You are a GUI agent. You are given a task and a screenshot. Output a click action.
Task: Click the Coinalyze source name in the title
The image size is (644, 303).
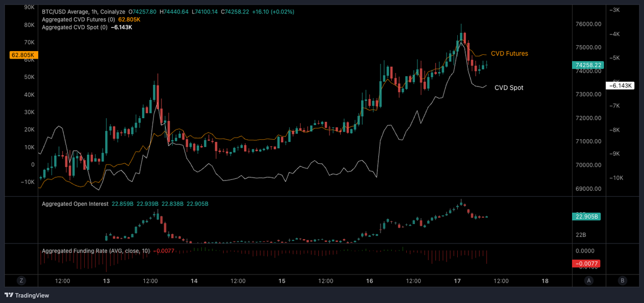tap(112, 11)
